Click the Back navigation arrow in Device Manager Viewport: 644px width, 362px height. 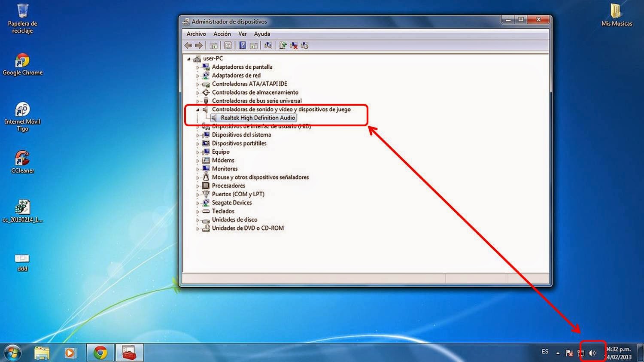[188, 45]
